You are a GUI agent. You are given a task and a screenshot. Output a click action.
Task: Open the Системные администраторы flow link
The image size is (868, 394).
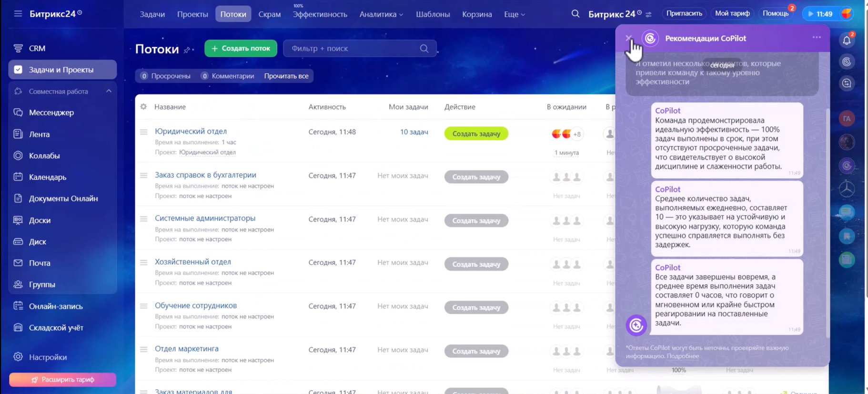(205, 218)
